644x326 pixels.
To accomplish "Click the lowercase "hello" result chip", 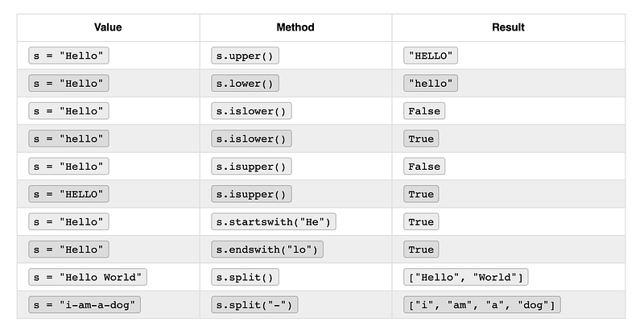I will pyautogui.click(x=431, y=84).
